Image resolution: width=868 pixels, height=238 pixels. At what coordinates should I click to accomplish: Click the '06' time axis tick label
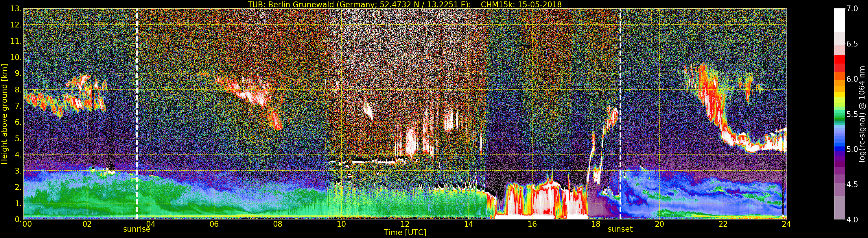tap(214, 224)
